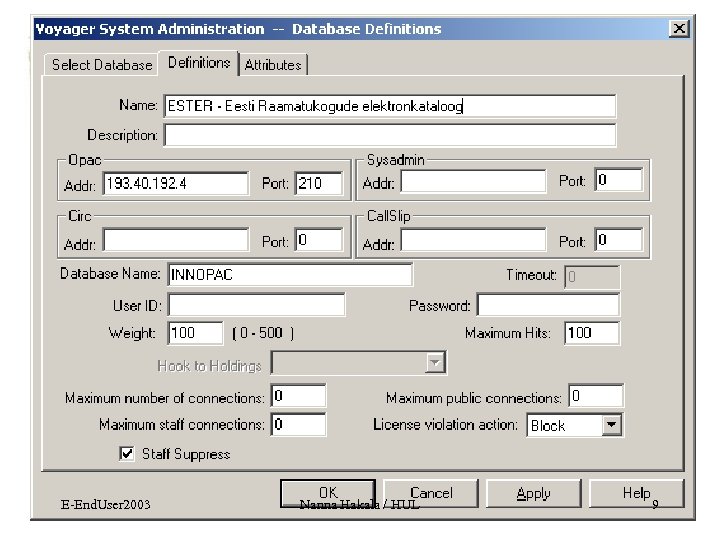Click the disabled Timeout field
720x540 pixels.
[592, 277]
